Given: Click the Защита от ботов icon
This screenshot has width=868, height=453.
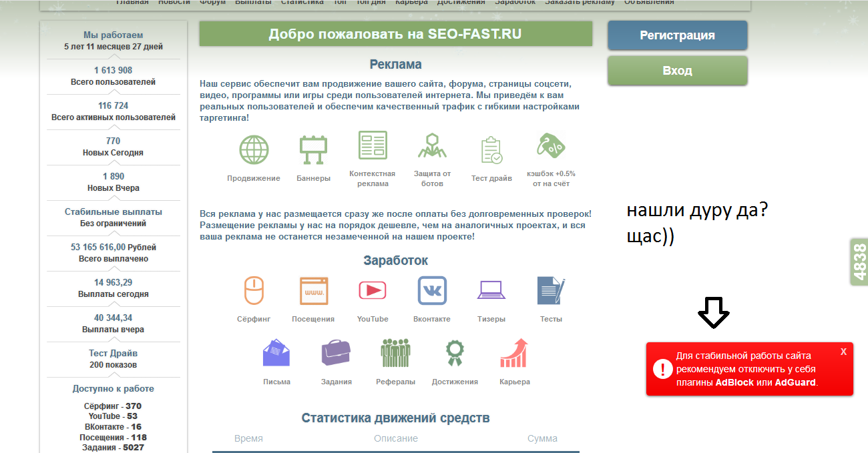Looking at the screenshot, I should pos(432,145).
